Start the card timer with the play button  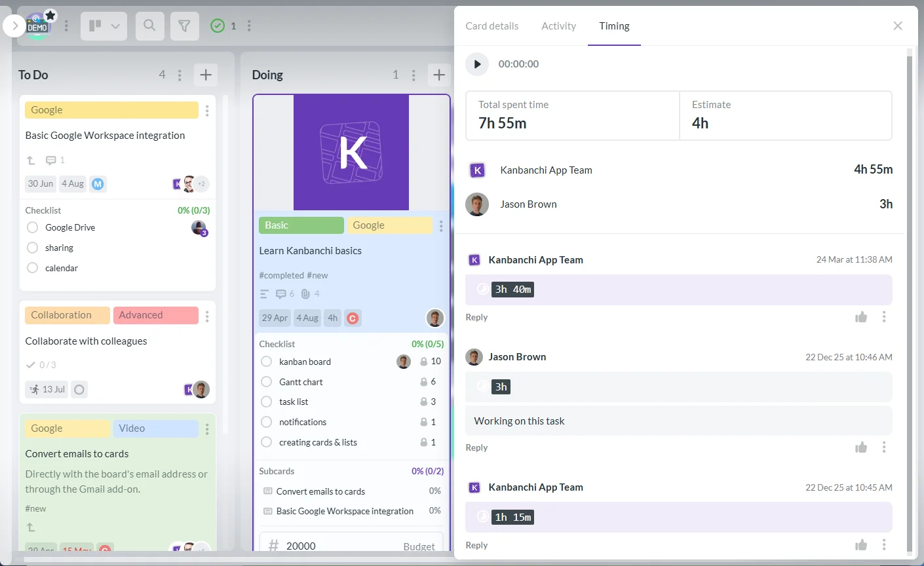(x=477, y=64)
